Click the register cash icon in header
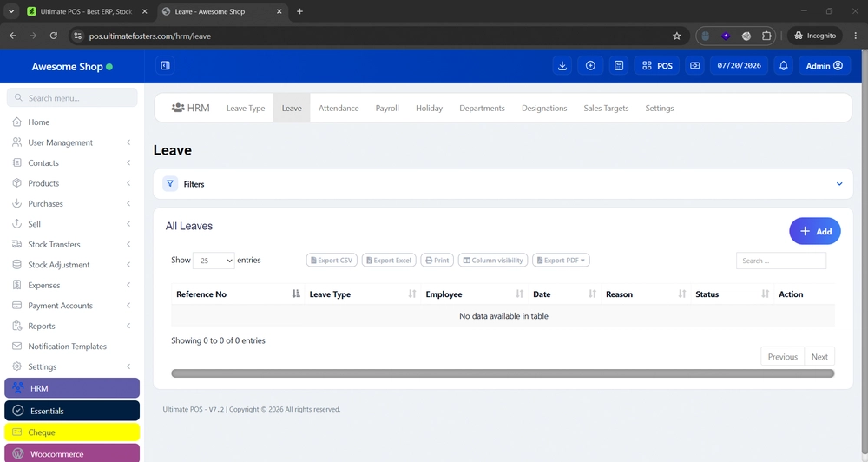 [694, 65]
